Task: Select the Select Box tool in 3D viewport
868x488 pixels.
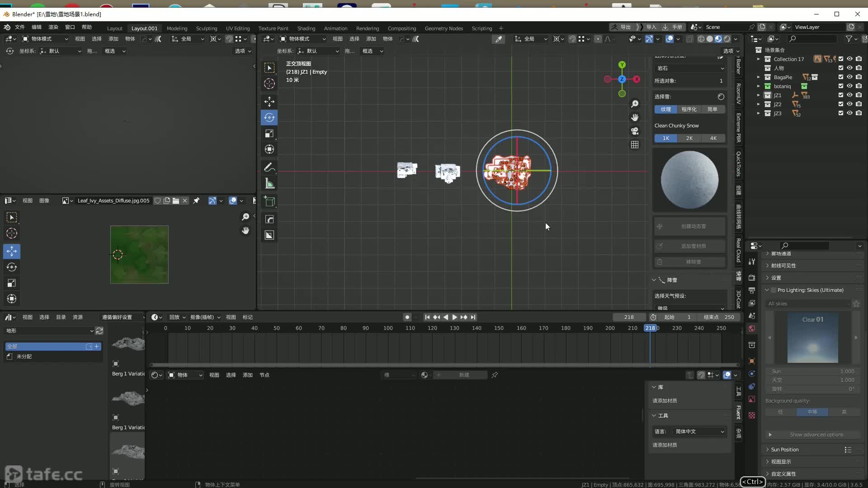Action: coord(269,68)
